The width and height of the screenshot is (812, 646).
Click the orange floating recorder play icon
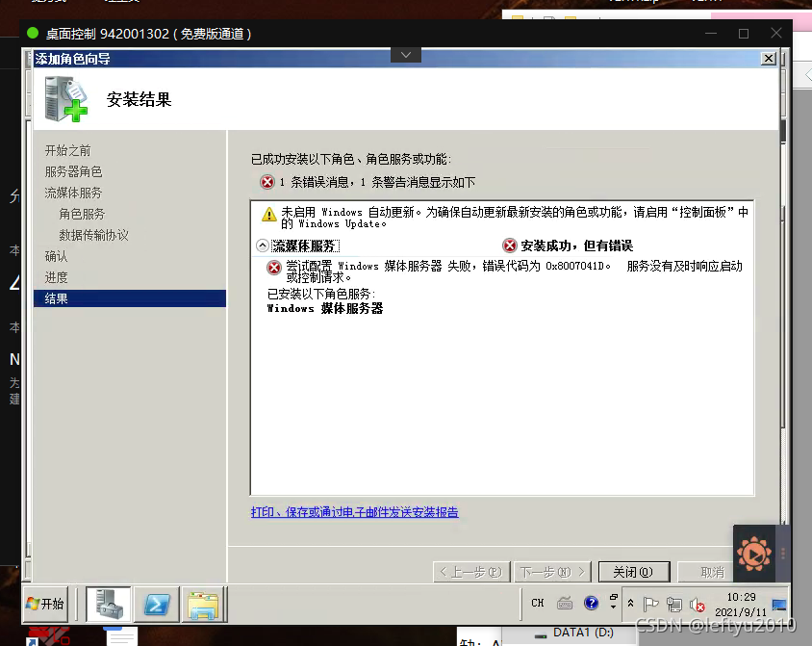pos(754,554)
